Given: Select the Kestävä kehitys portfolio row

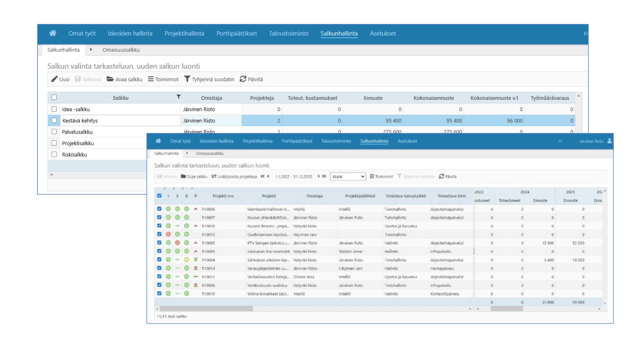Looking at the screenshot, I should coord(80,120).
